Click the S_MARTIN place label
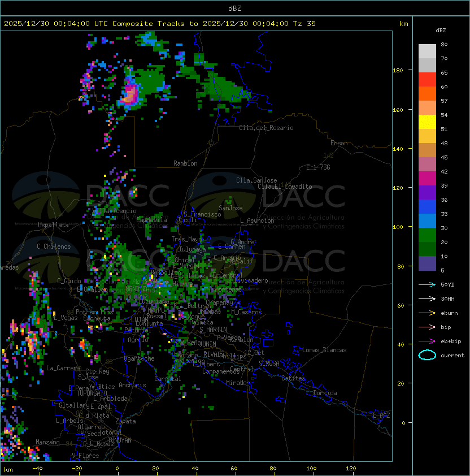 pos(213,330)
